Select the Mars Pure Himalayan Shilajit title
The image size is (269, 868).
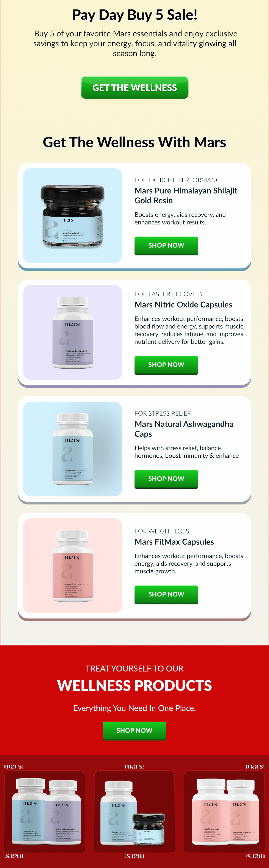click(x=186, y=195)
